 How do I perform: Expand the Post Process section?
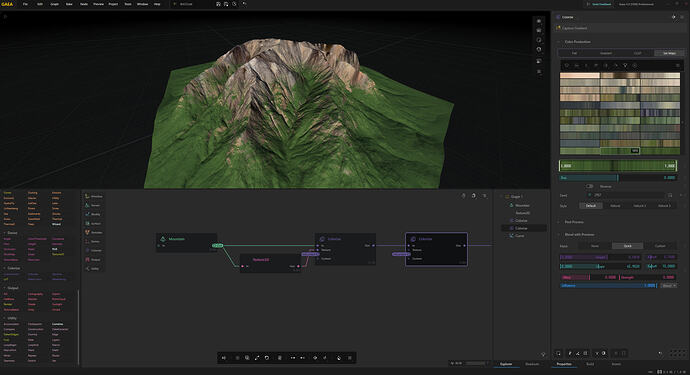click(x=559, y=222)
